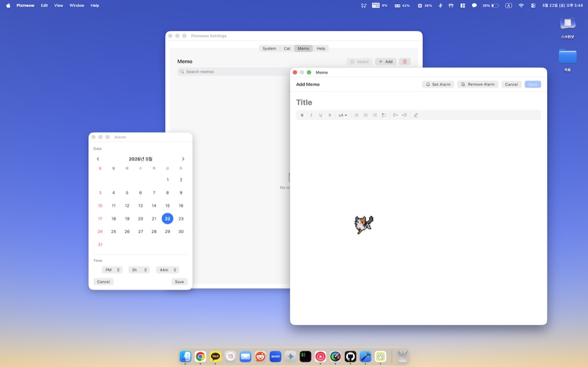Image resolution: width=588 pixels, height=367 pixels.
Task: Toggle italic formatting in the memo editor
Action: [x=311, y=115]
